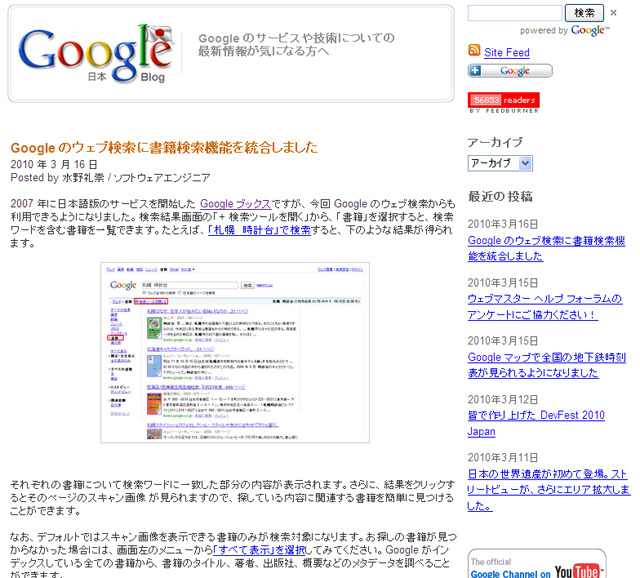Image resolution: width=640 pixels, height=578 pixels.
Task: Focus the blog search input field
Action: pos(515,13)
